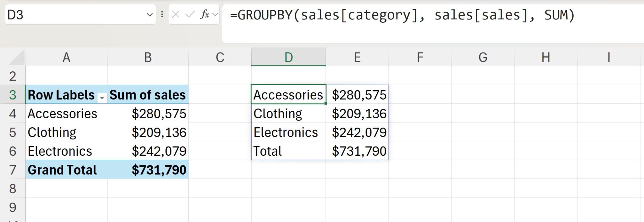The height and width of the screenshot is (222, 644).
Task: Click the $731,790 cell in column E
Action: pos(359,151)
